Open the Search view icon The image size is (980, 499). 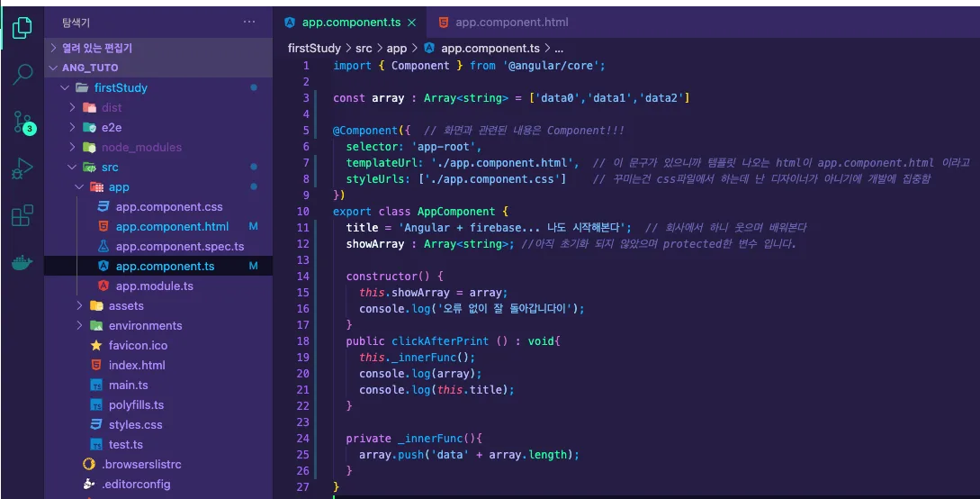(22, 75)
